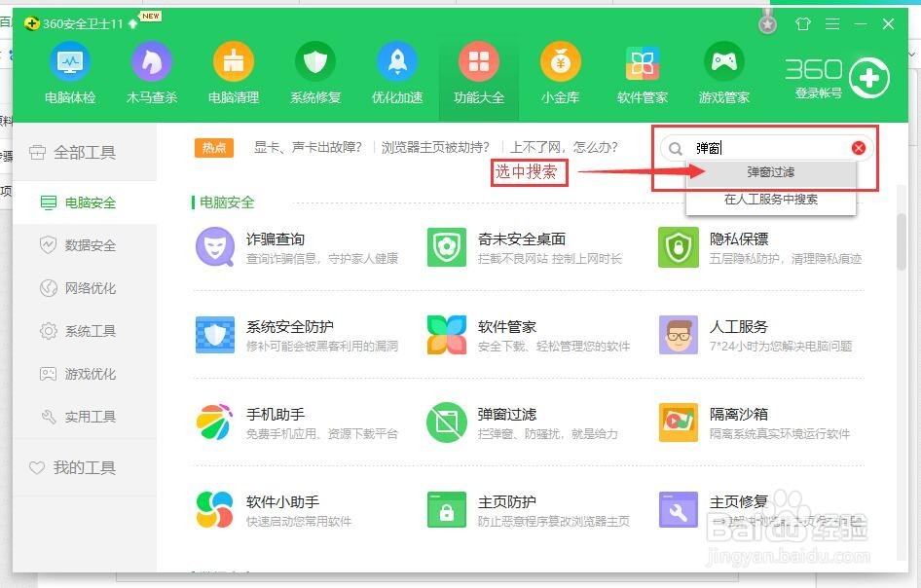Open 弹窗过滤 tool icon in list
Image resolution: width=921 pixels, height=588 pixels.
(x=447, y=423)
